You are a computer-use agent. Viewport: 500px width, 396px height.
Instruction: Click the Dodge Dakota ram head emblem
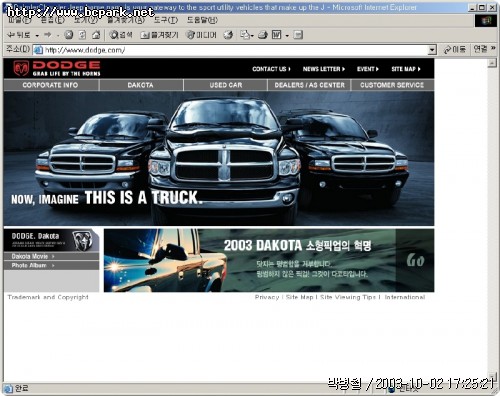pos(83,241)
